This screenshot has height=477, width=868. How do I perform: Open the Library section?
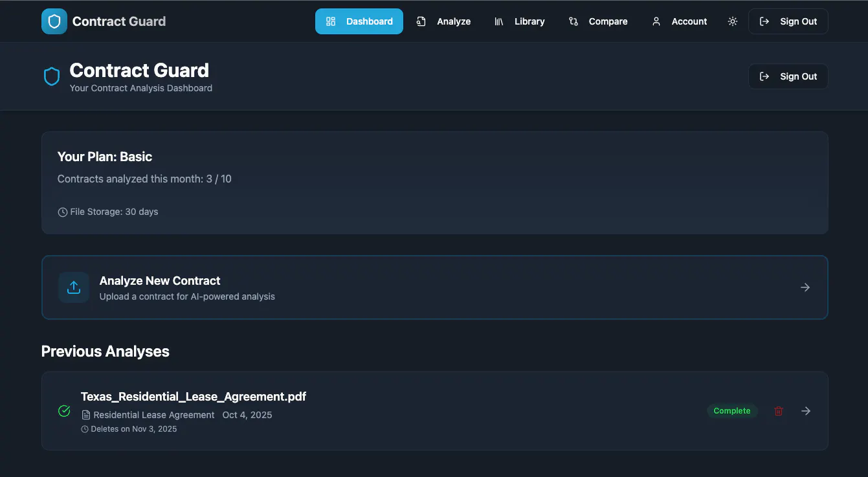point(520,21)
